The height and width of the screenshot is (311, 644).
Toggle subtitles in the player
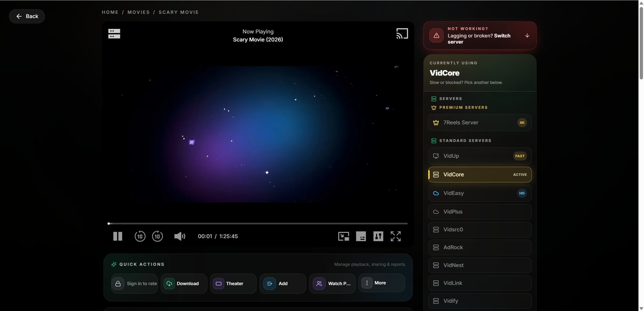[x=361, y=236]
